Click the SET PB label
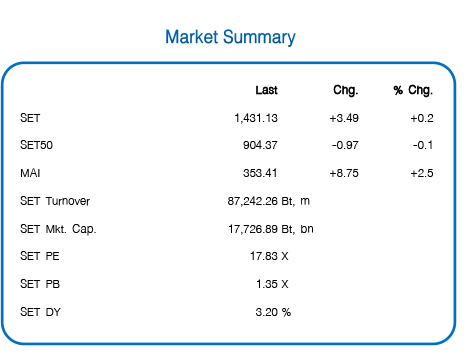 coord(40,284)
